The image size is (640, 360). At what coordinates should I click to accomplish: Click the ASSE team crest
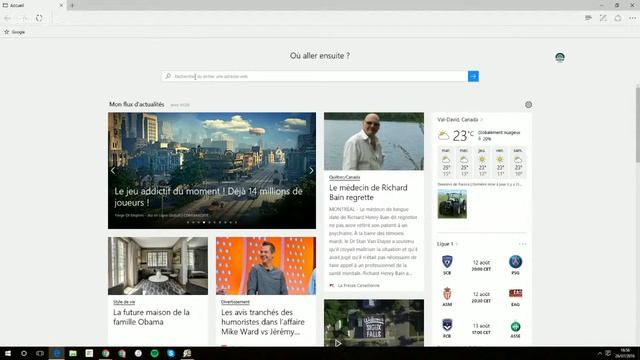point(516,327)
